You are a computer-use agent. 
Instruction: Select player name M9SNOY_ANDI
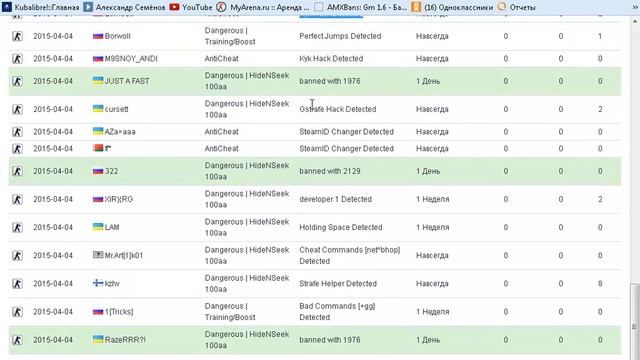click(131, 58)
